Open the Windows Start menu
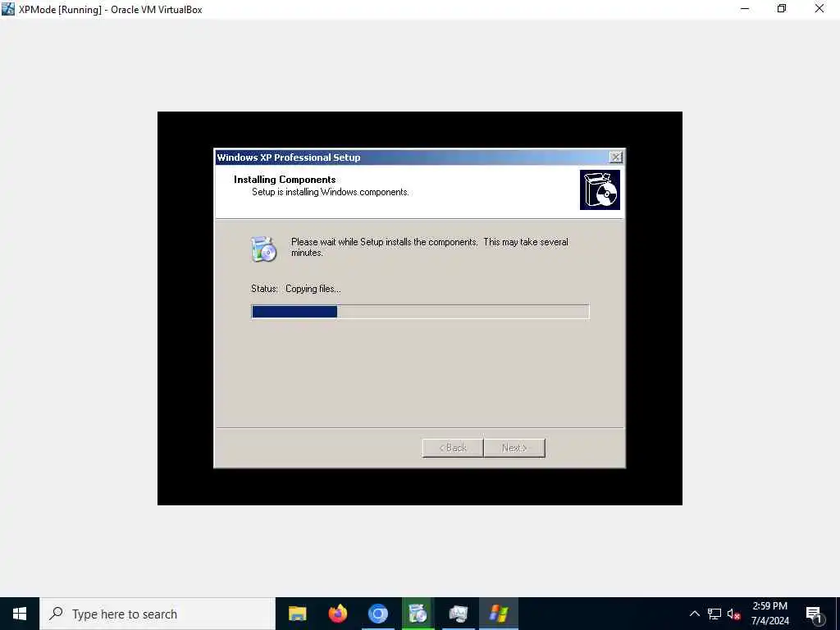840x630 pixels. point(20,614)
